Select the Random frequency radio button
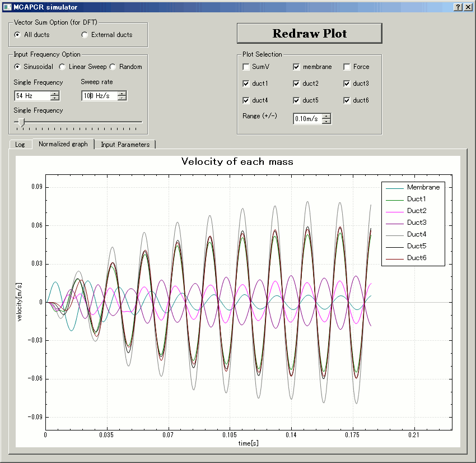 coord(113,67)
